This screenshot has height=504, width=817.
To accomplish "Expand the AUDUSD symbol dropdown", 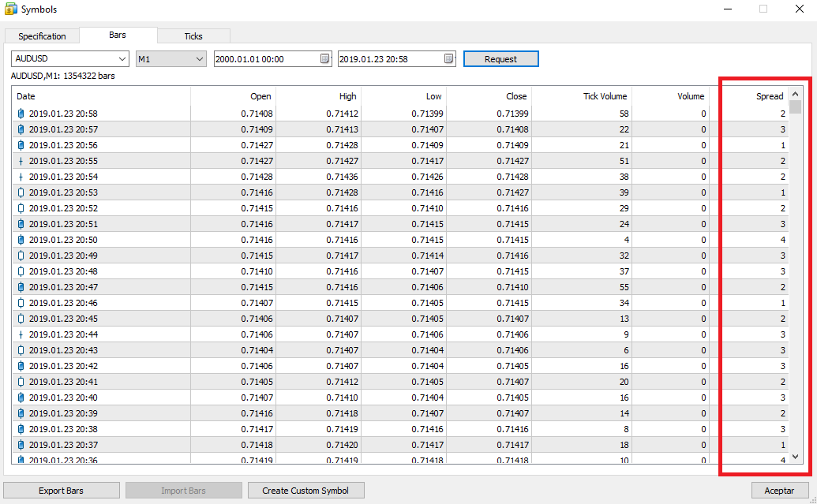I will click(x=122, y=59).
